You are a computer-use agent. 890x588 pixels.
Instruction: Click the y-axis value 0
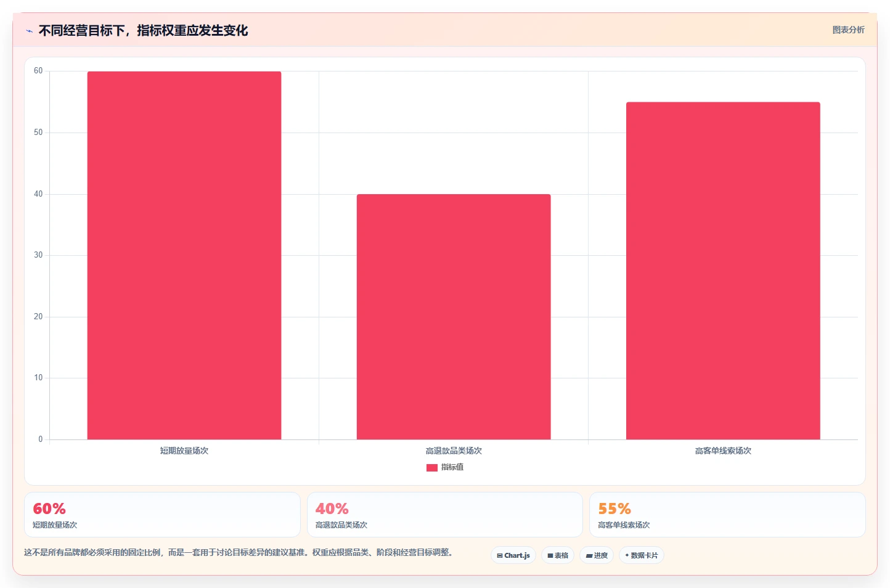(x=41, y=439)
